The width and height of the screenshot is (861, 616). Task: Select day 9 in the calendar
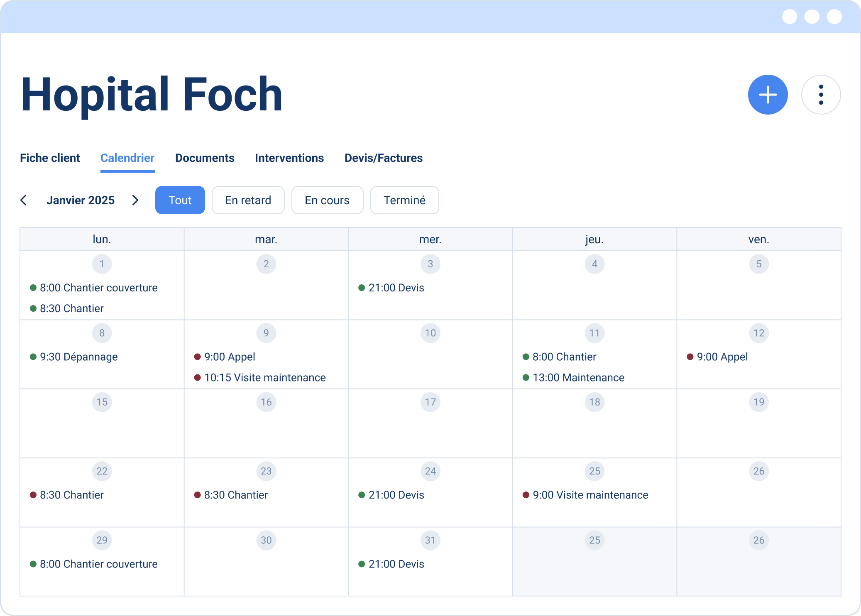[x=266, y=333]
